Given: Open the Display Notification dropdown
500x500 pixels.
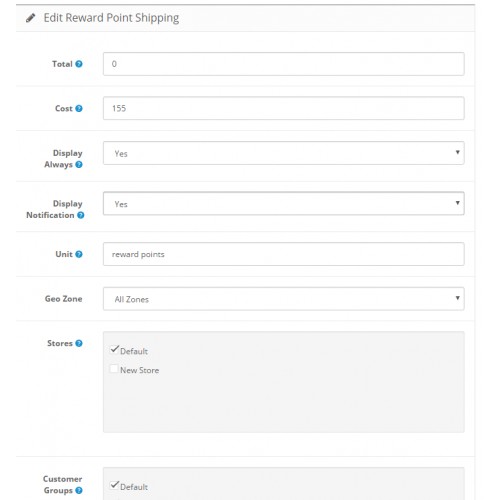Looking at the screenshot, I should click(x=284, y=203).
